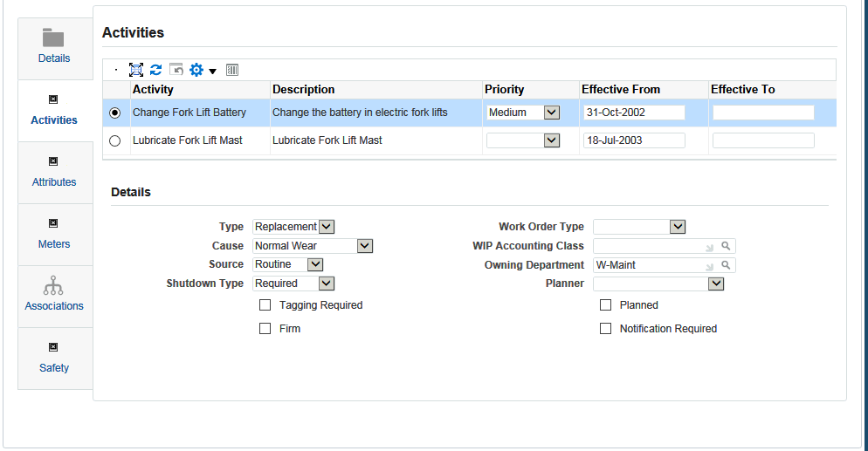This screenshot has height=451, width=868.
Task: Click the columns layout icon in toolbar
Action: tap(232, 70)
